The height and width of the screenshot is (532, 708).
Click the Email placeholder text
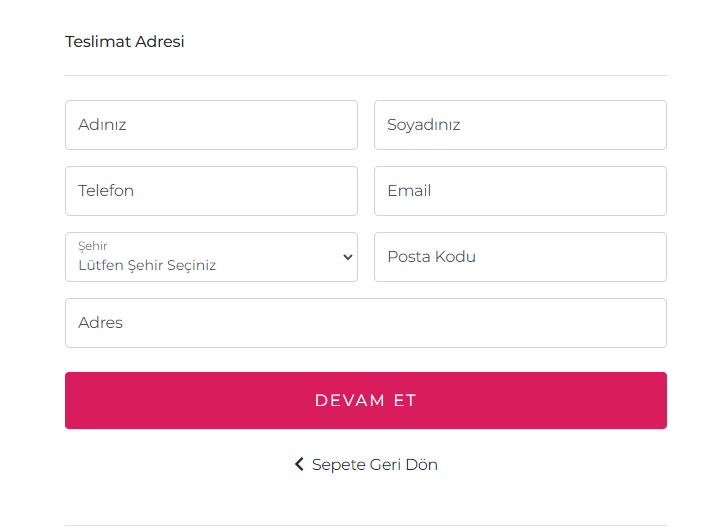tap(409, 191)
